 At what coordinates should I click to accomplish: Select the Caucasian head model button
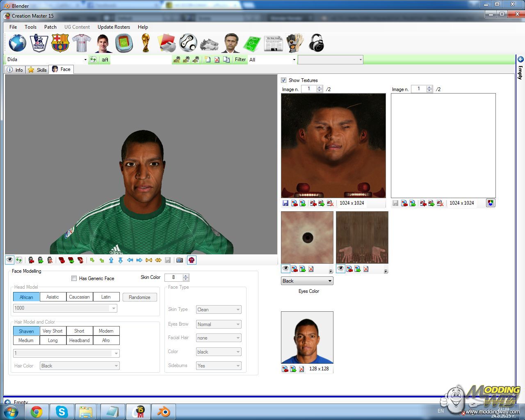point(79,297)
